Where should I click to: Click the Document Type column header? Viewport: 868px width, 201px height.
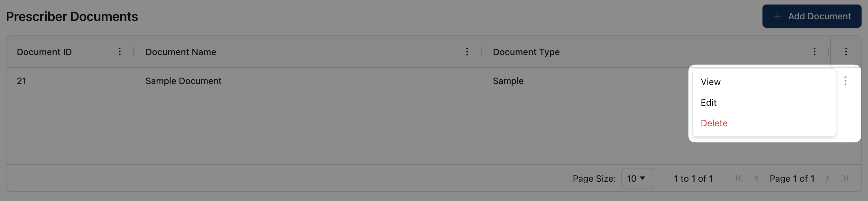coord(526,52)
